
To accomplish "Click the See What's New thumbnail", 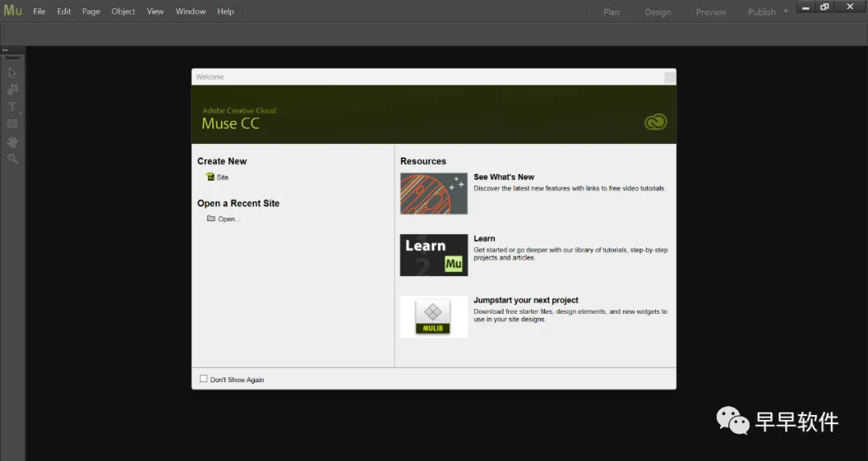I will (x=433, y=193).
